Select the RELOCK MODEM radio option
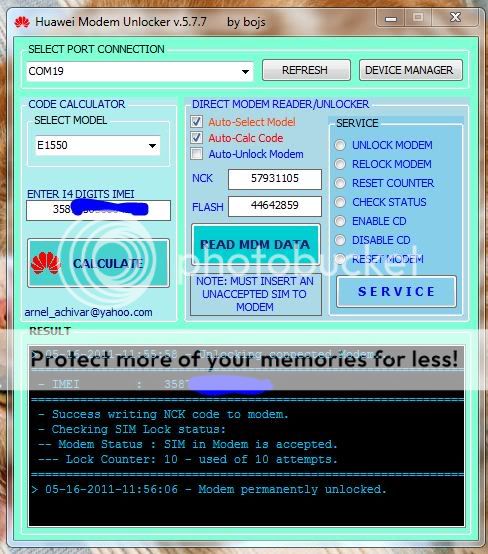The width and height of the screenshot is (488, 554). point(340,164)
